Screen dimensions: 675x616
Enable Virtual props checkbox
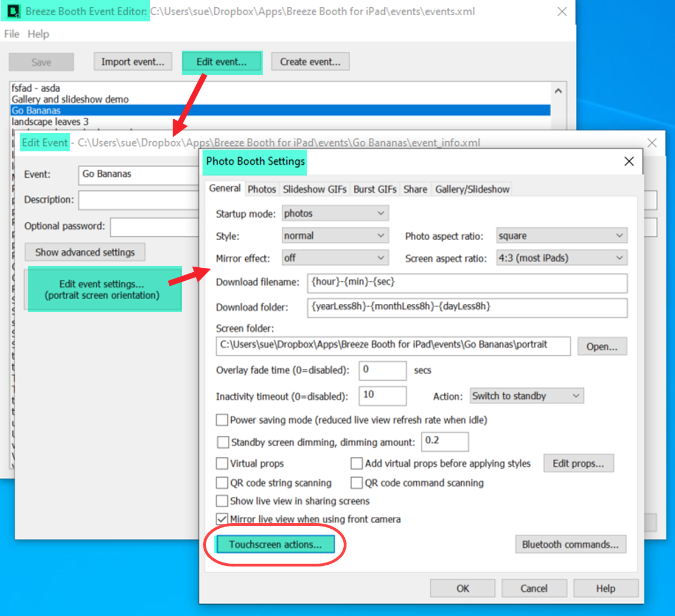(223, 464)
